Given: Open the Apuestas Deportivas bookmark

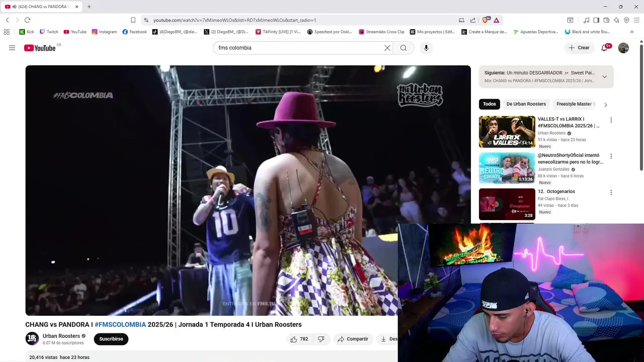Looking at the screenshot, I should coord(535,32).
